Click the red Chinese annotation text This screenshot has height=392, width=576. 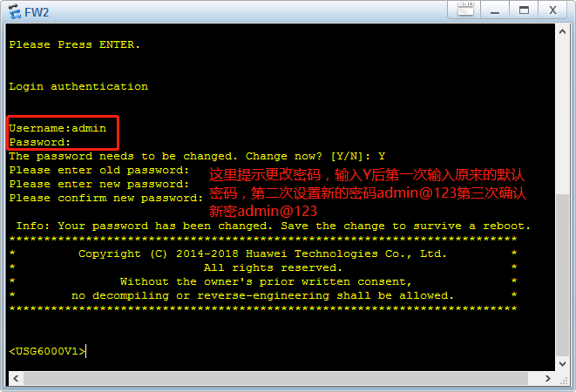click(x=368, y=193)
